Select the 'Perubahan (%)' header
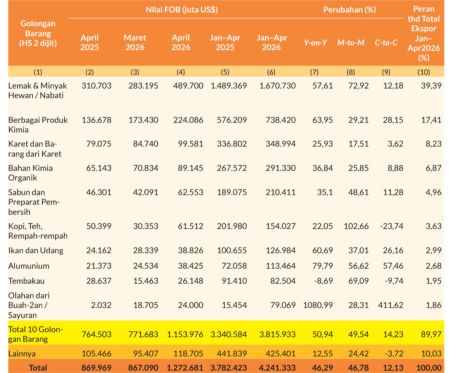 coord(349,10)
